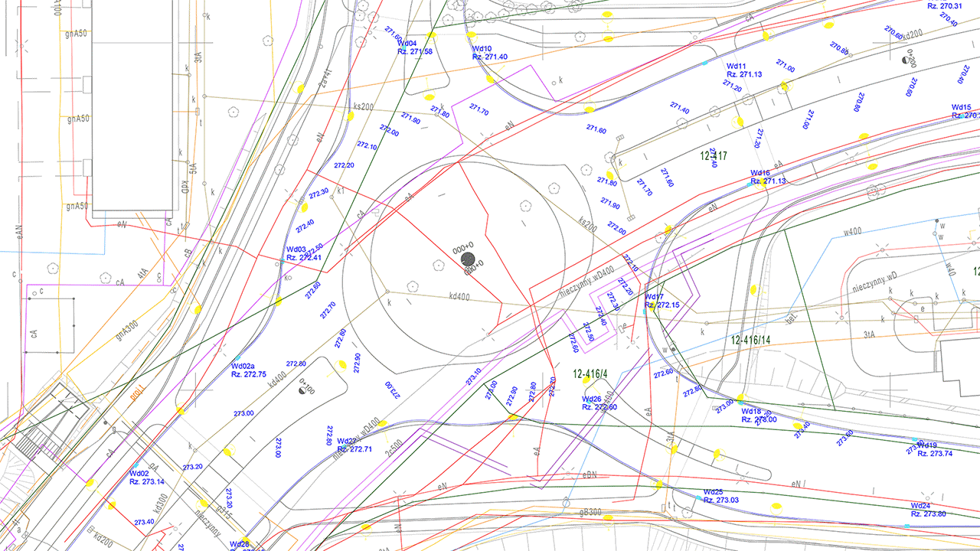Click the cyan inlet marker at Wd17
980x551 pixels.
(x=645, y=309)
